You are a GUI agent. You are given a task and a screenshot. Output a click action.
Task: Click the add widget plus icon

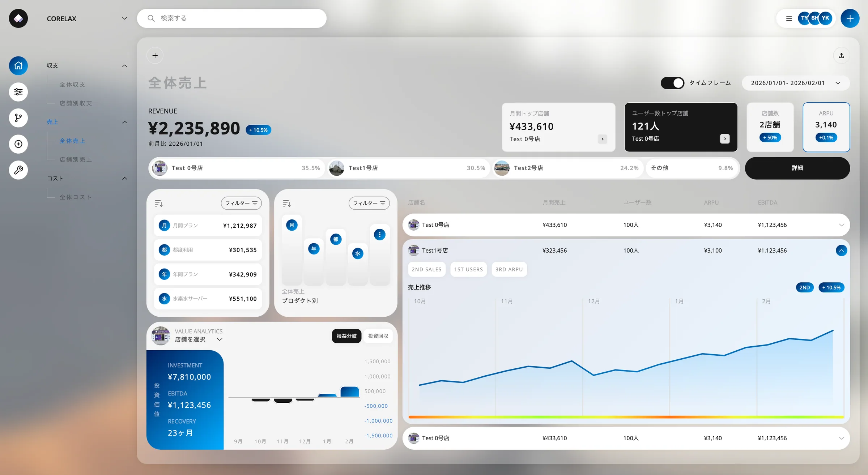tap(155, 55)
